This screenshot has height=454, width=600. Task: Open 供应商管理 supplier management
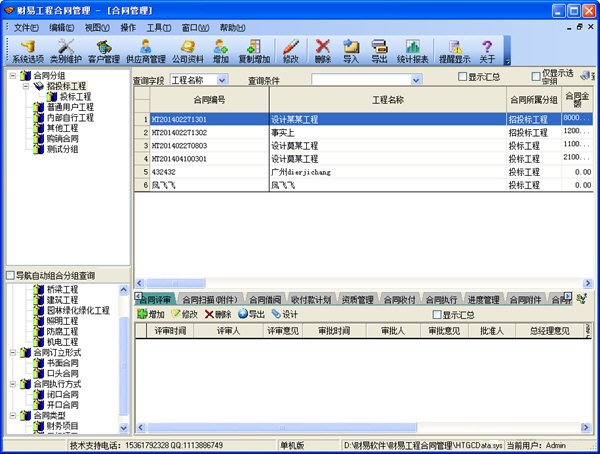pyautogui.click(x=145, y=51)
